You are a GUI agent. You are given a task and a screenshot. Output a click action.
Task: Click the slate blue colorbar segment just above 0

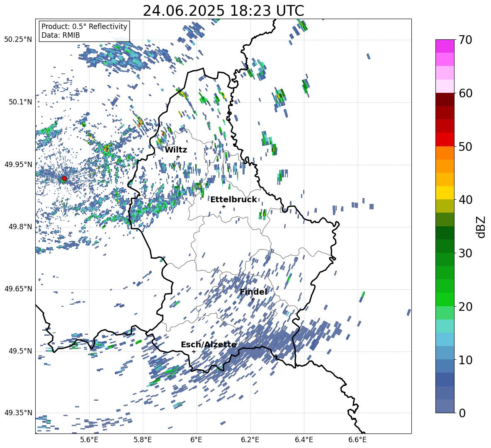[445, 406]
